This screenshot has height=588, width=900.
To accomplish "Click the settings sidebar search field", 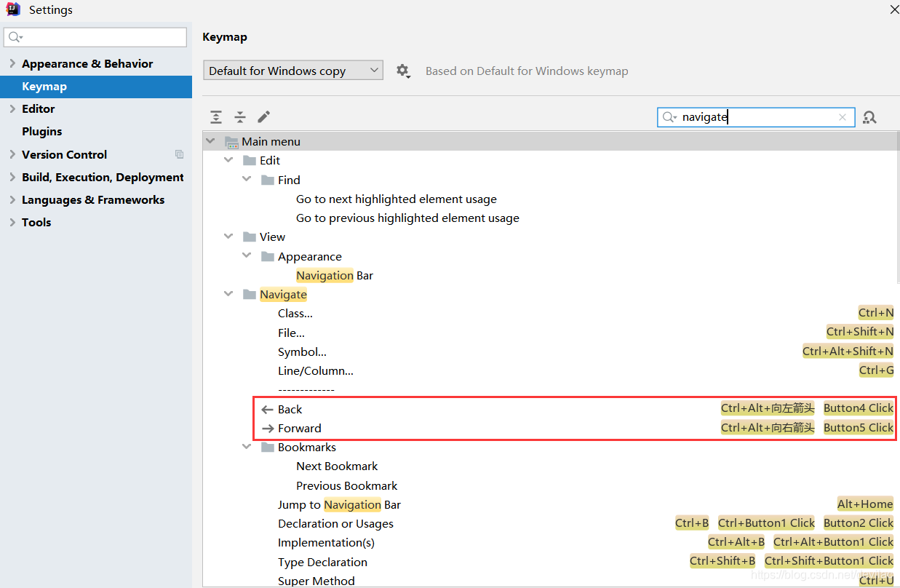I will [95, 37].
